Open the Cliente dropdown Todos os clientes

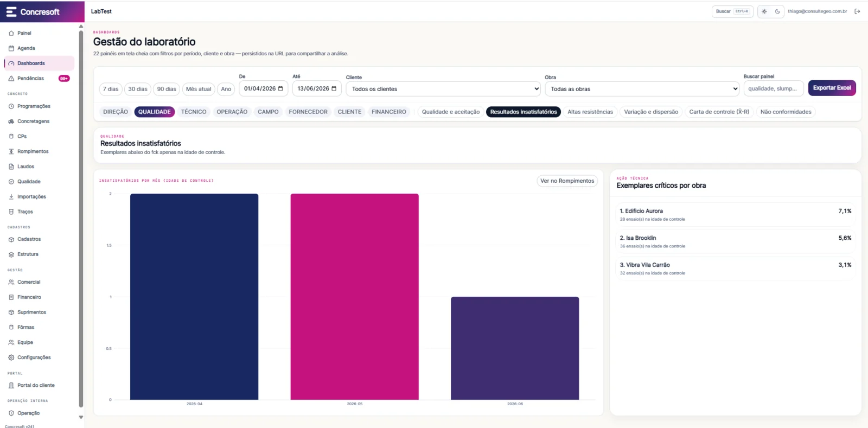click(x=444, y=89)
